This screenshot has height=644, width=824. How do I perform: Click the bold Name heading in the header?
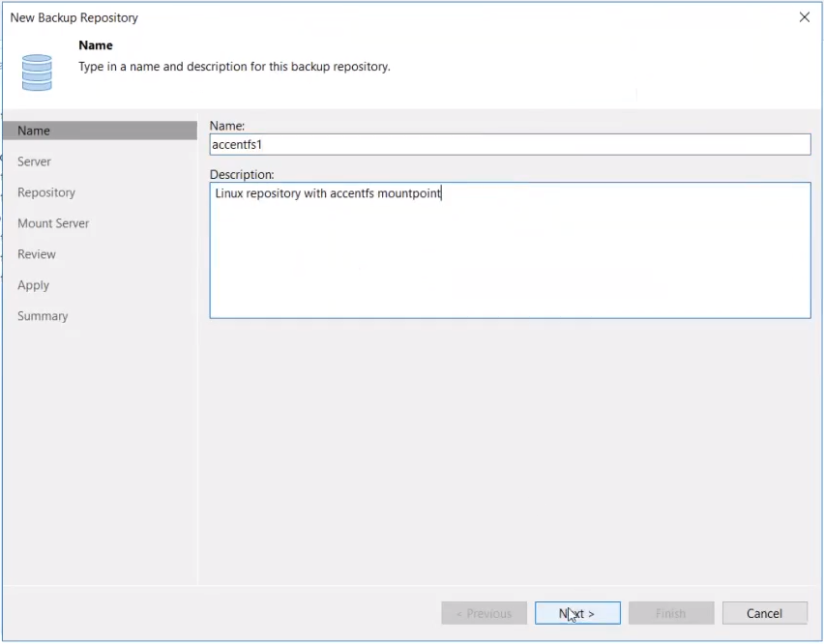pyautogui.click(x=96, y=45)
